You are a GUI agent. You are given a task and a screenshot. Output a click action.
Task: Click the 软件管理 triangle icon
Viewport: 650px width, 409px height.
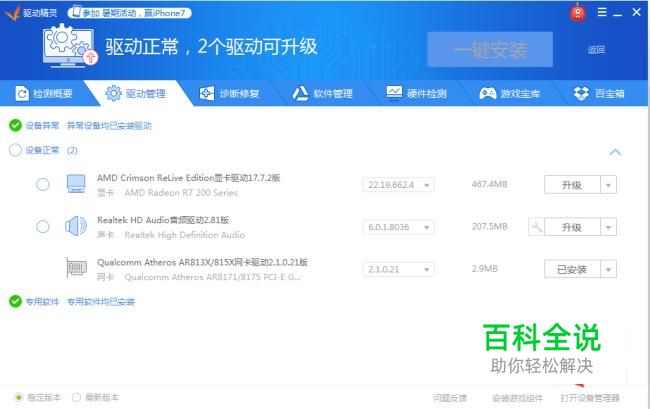300,93
